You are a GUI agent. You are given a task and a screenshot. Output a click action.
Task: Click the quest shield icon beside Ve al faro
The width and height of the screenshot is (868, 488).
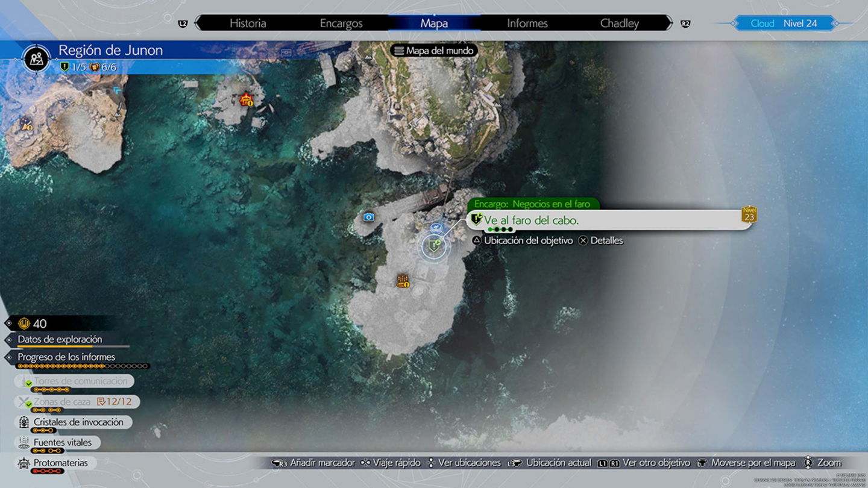pos(476,219)
